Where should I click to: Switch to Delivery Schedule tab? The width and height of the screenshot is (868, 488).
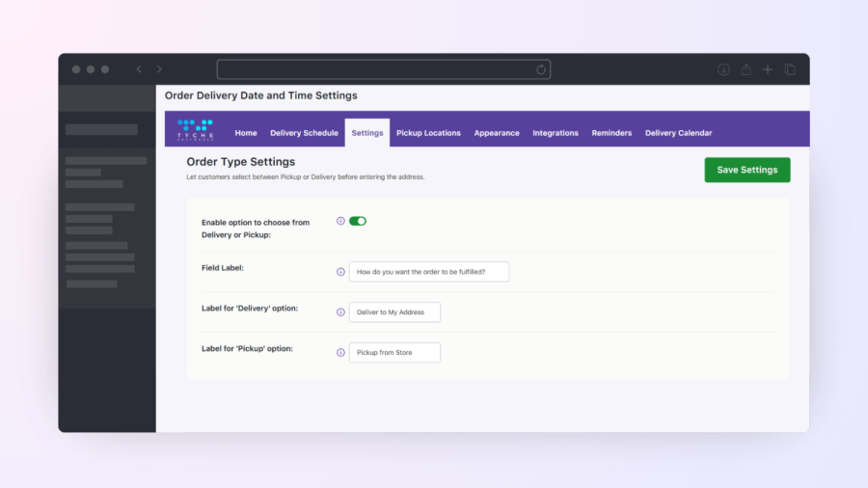[304, 133]
